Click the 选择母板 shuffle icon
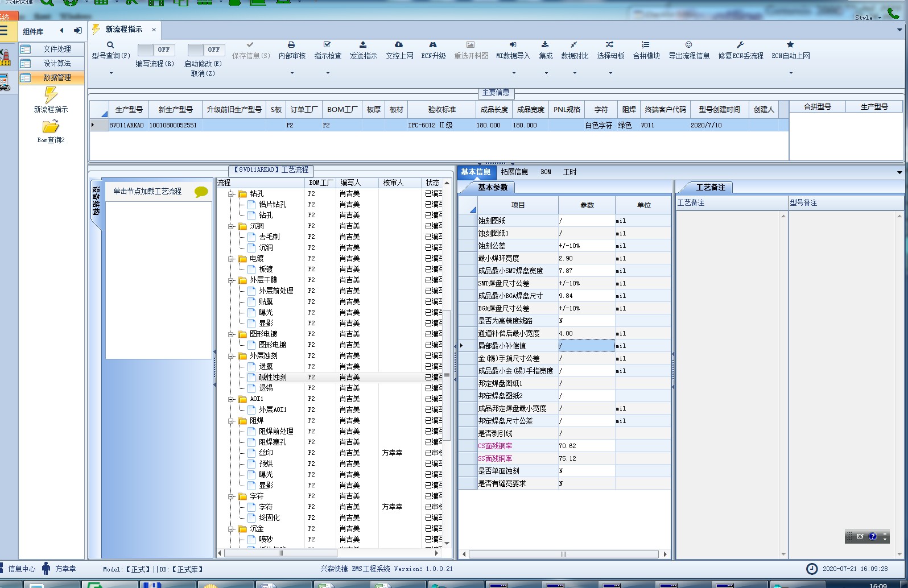The width and height of the screenshot is (908, 588). (x=609, y=44)
